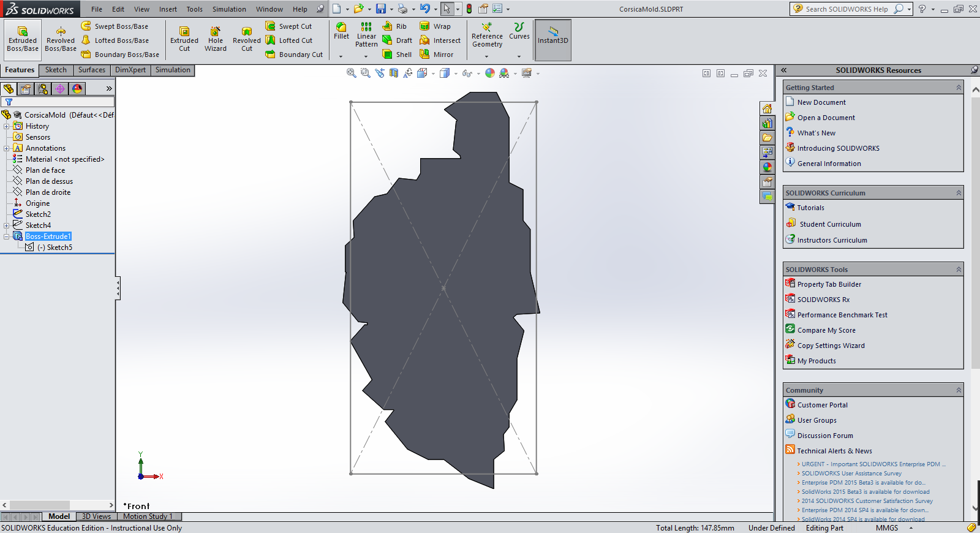This screenshot has height=533, width=980.
Task: Collapse the Getting Started section
Action: pos(959,88)
